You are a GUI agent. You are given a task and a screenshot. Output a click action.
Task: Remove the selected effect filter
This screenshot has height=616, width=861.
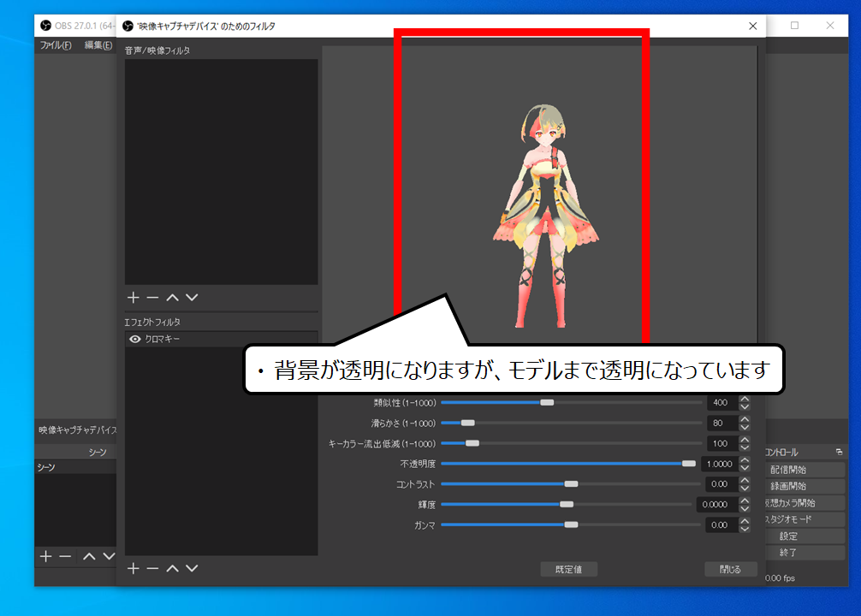click(152, 568)
